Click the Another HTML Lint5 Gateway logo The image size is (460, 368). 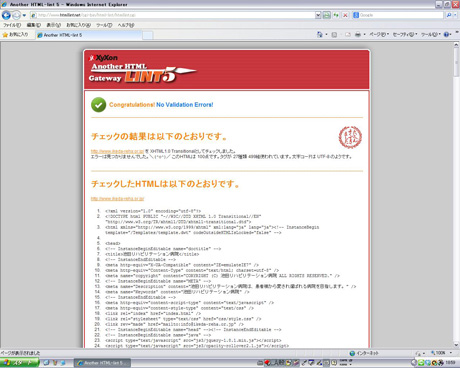coord(143,73)
